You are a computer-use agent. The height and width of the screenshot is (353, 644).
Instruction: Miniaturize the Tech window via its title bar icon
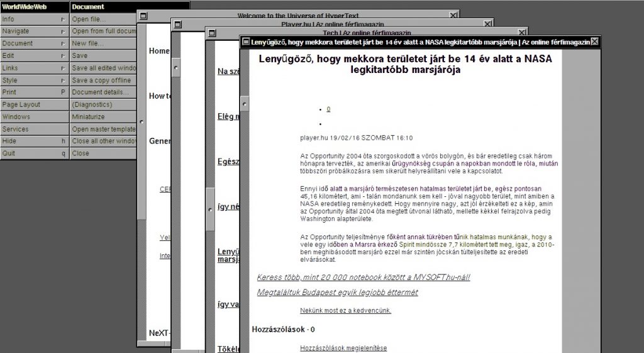tap(212, 32)
